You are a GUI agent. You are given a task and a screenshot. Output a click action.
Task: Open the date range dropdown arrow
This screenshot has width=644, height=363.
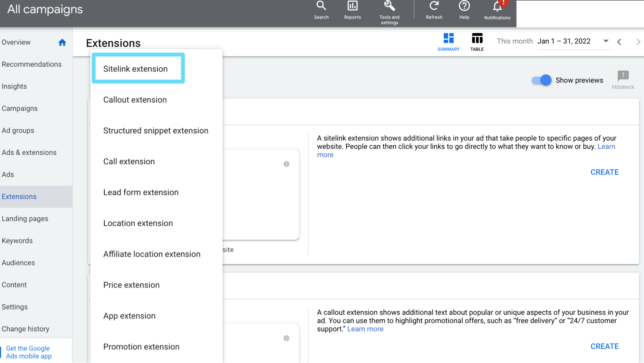click(606, 41)
